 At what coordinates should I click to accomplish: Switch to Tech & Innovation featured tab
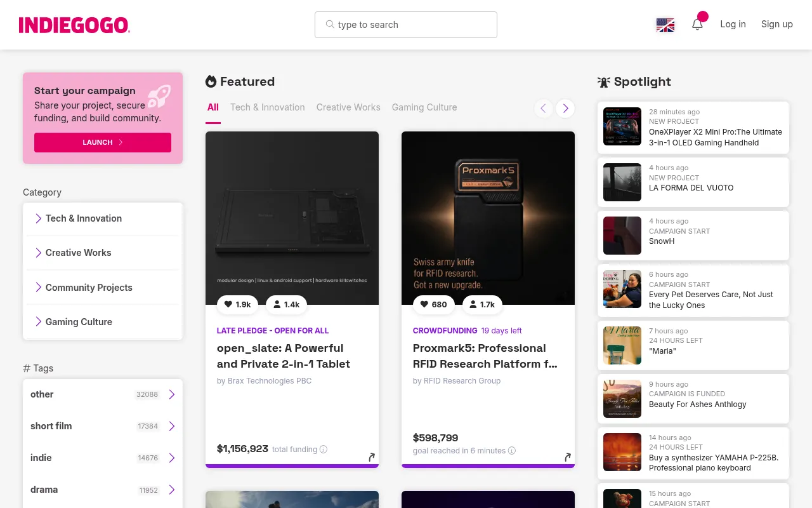(268, 107)
